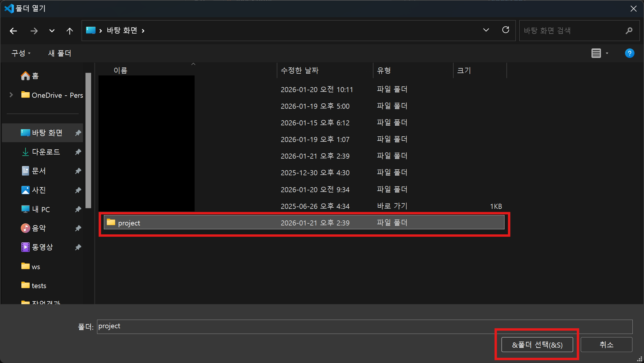Image resolution: width=644 pixels, height=363 pixels.
Task: Open 다운로드 in the sidebar
Action: 46,152
